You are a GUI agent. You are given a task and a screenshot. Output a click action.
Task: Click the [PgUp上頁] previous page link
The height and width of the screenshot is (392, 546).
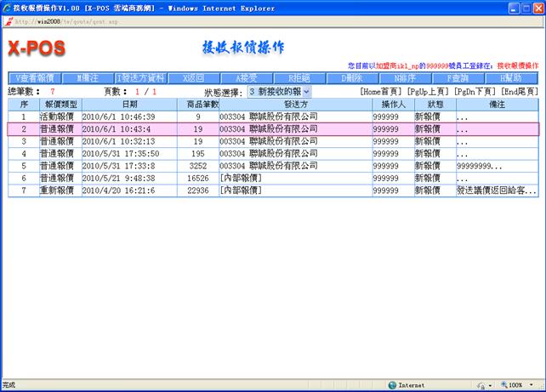coord(429,91)
